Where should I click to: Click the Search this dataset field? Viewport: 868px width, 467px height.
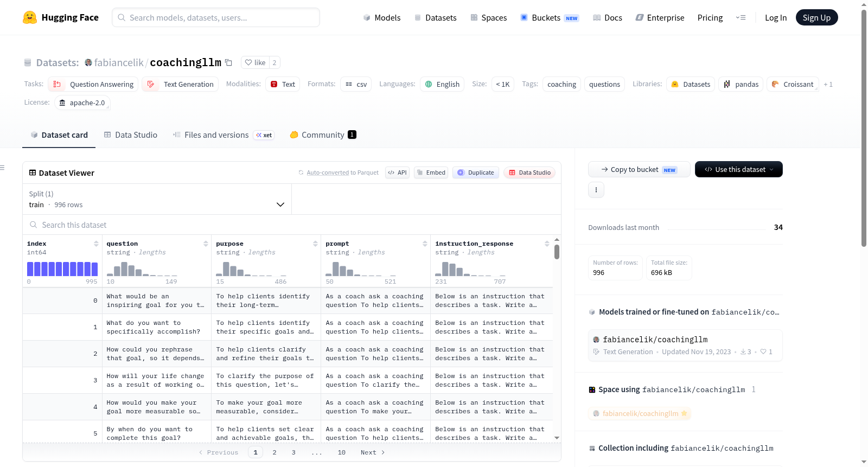pyautogui.click(x=292, y=225)
